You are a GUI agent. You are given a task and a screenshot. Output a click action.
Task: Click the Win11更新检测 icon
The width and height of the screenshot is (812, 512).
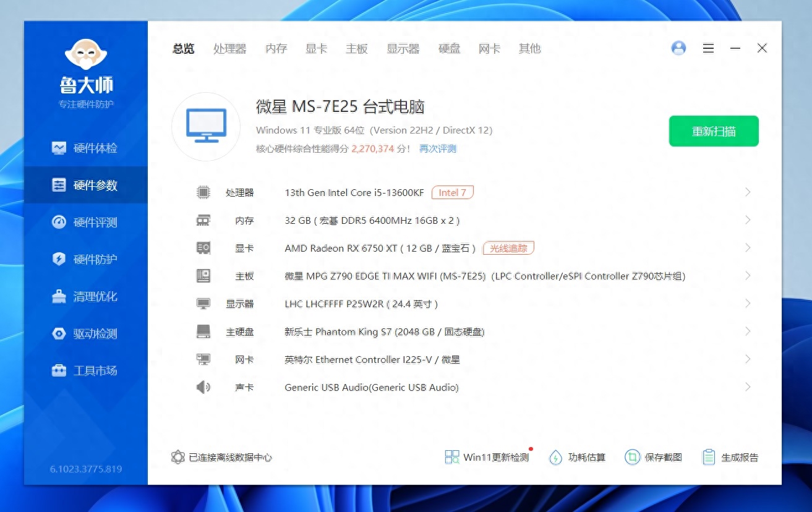tap(452, 458)
